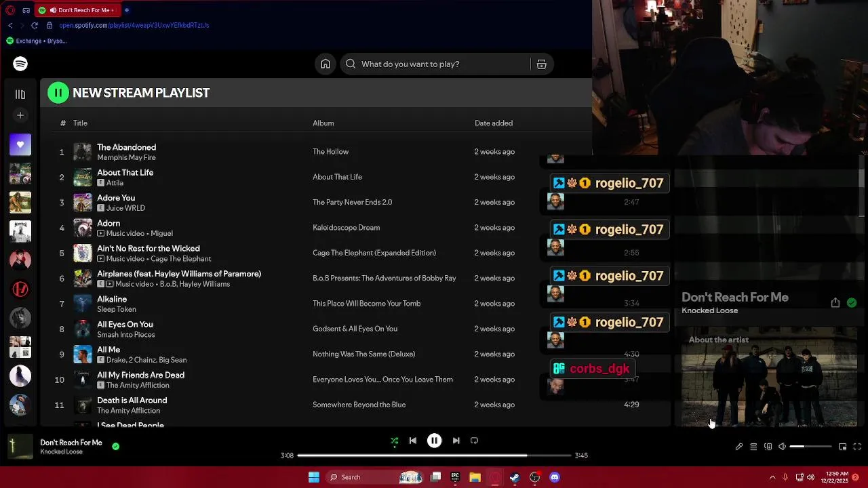Open taskbar clock showing 12:50 AM
The width and height of the screenshot is (868, 488).
click(x=837, y=477)
